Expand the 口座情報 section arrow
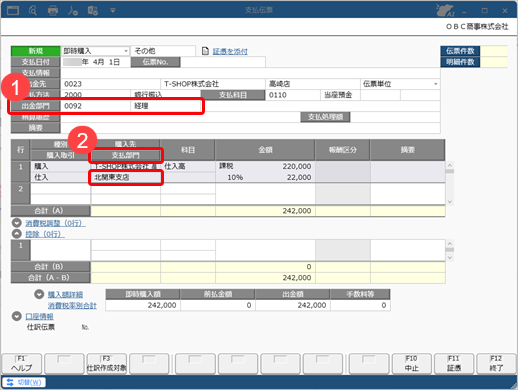518x390 pixels. coord(17,316)
